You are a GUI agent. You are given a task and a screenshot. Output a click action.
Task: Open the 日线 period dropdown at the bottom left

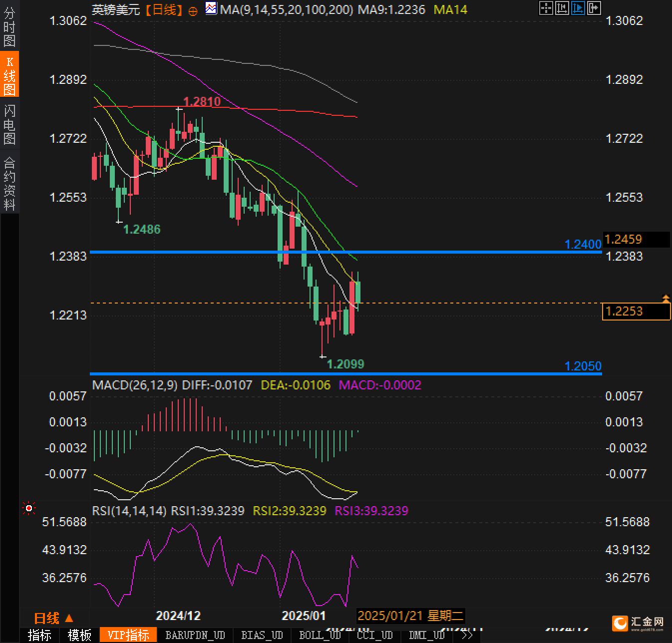point(53,618)
